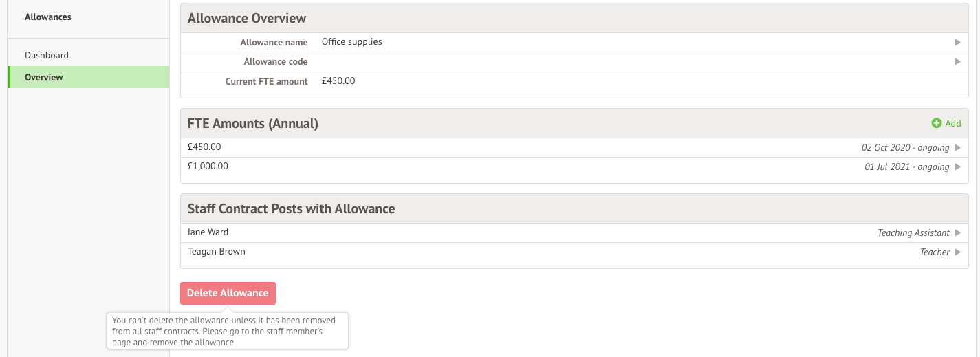
Task: Select the £450.00 FTE amount entry
Action: [204, 147]
